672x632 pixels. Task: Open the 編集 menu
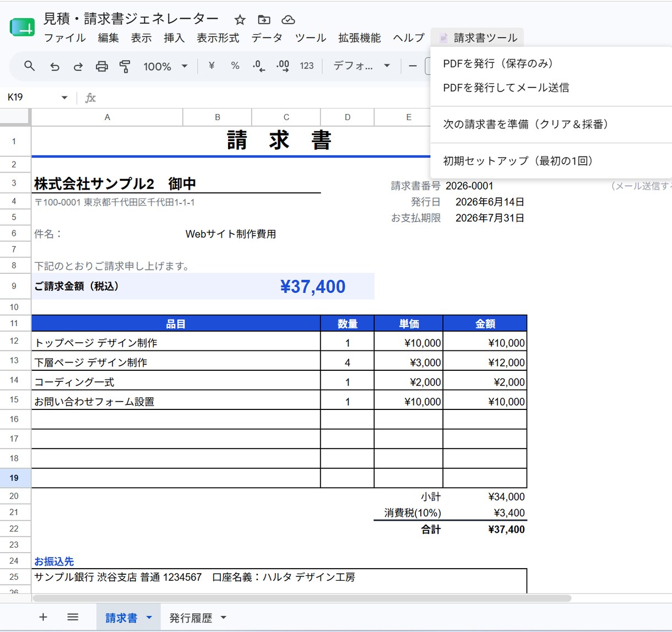[108, 38]
